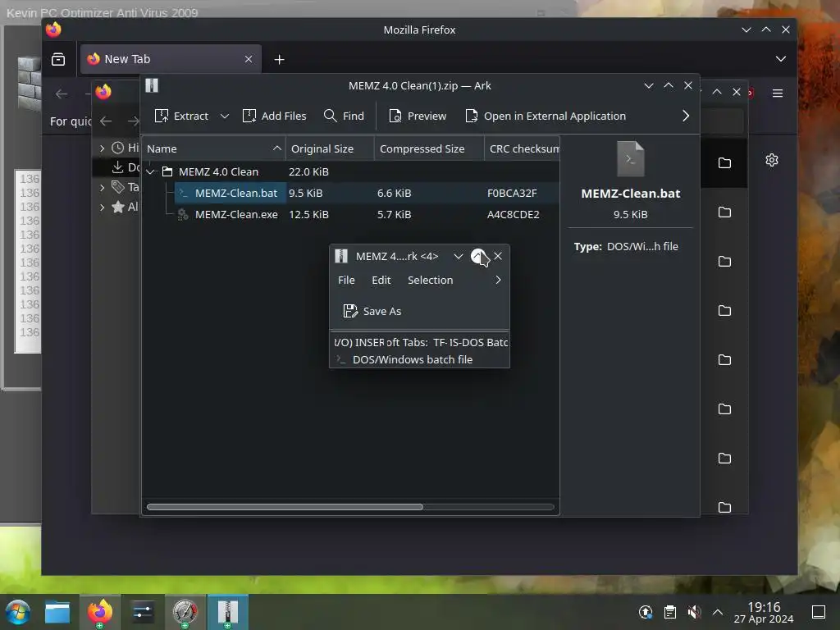The width and height of the screenshot is (840, 630).
Task: Click the F0BCA32F checksum cell
Action: coord(512,193)
